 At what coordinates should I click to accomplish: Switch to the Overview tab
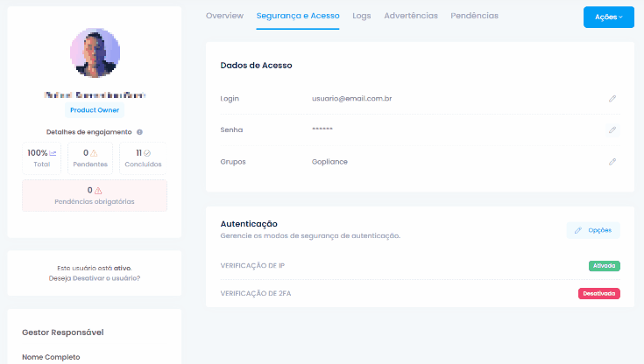point(224,16)
